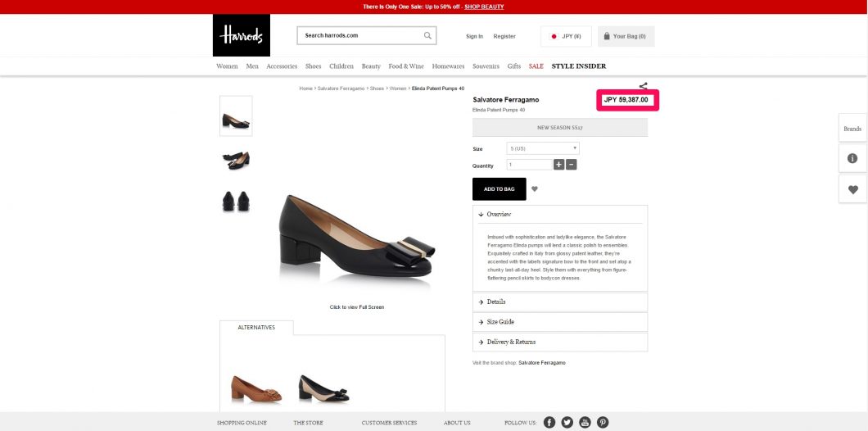Increase quantity with the plus button
868x431 pixels.
[559, 165]
